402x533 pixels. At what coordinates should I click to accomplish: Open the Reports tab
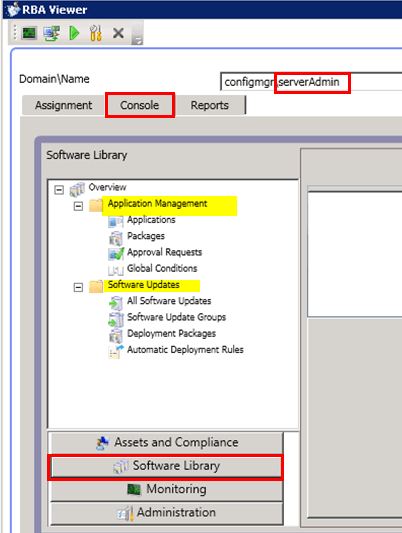tap(210, 105)
